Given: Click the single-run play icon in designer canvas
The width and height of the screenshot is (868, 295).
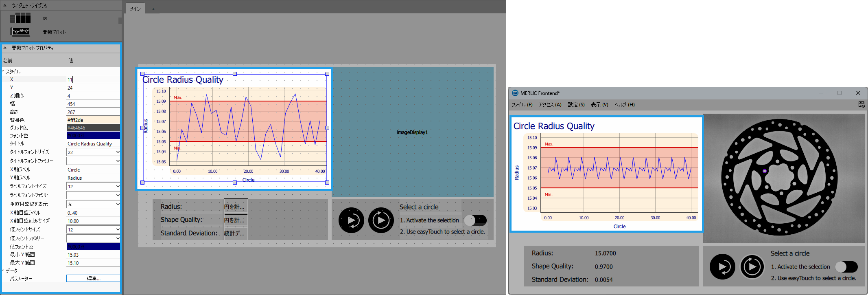Looking at the screenshot, I should click(x=351, y=220).
